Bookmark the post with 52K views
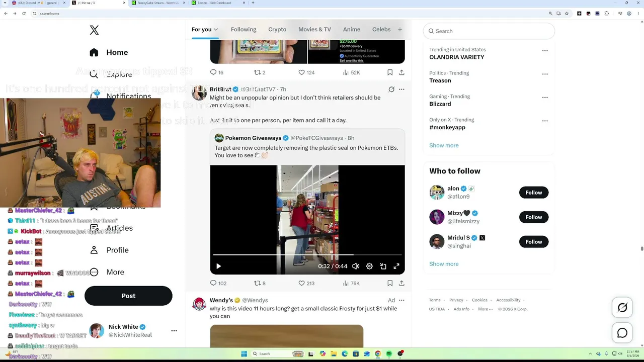This screenshot has height=362, width=644. pos(390,72)
